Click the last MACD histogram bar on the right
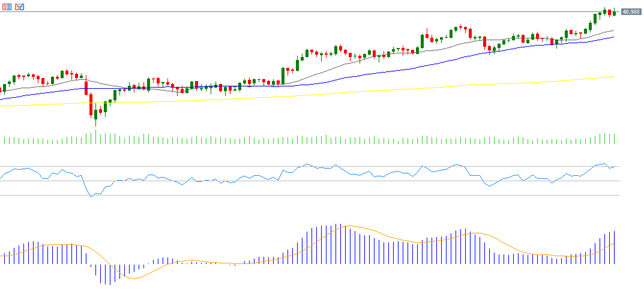644x303 pixels. pos(615,247)
